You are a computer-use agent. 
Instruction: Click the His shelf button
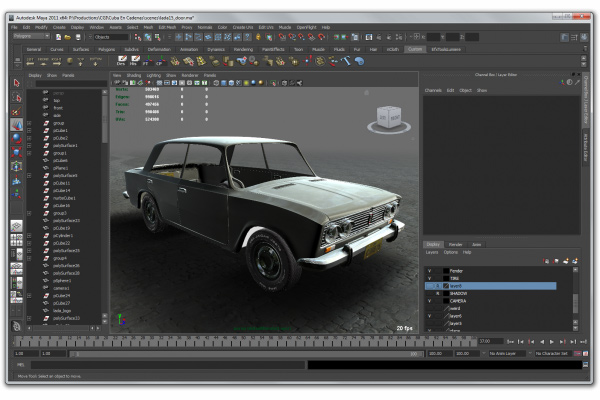(x=135, y=60)
